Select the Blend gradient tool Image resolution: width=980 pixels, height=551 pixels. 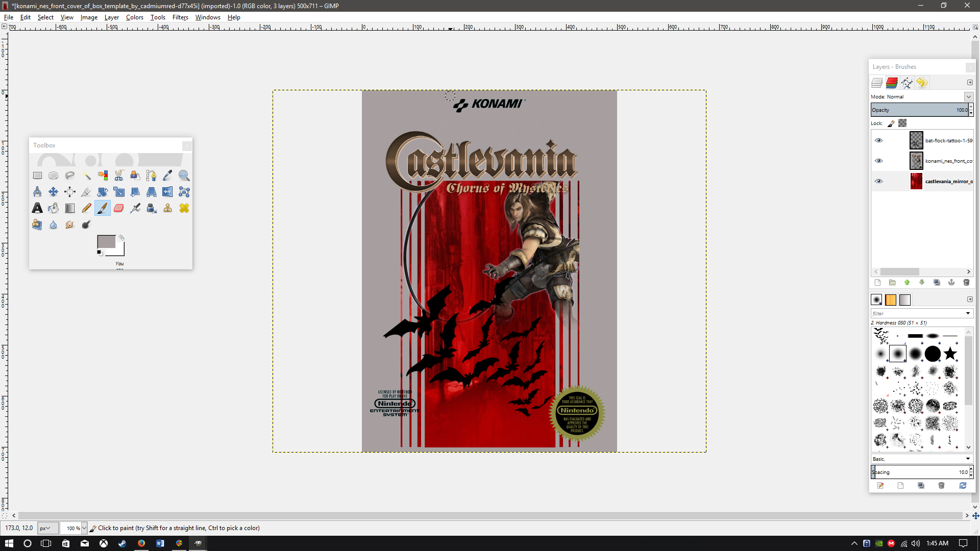70,208
